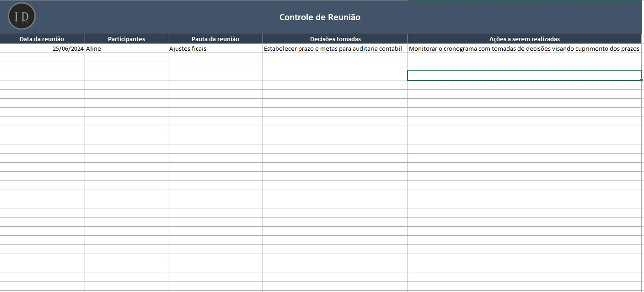Click the round ID logo icon
This screenshot has width=644, height=292.
click(x=21, y=16)
